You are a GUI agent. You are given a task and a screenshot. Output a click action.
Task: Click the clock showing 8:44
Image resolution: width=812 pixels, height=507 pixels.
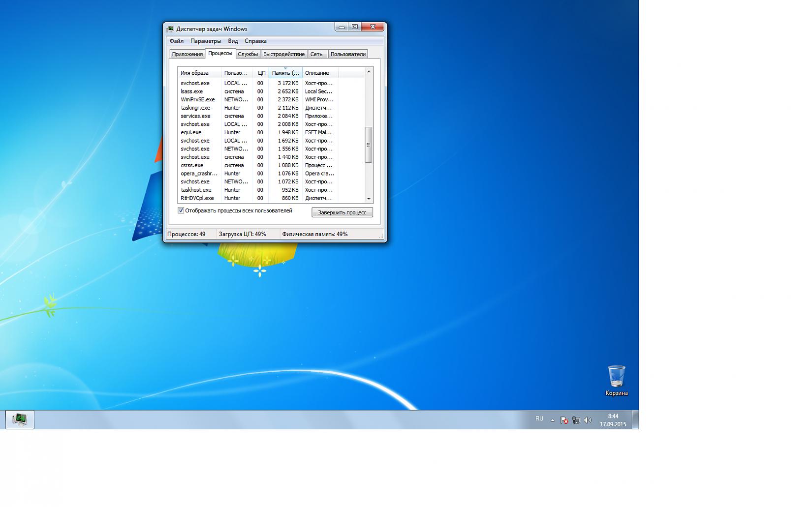click(613, 420)
